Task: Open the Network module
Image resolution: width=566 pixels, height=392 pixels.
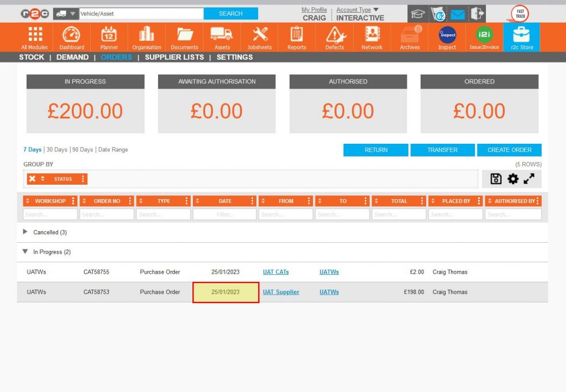Action: click(x=371, y=36)
